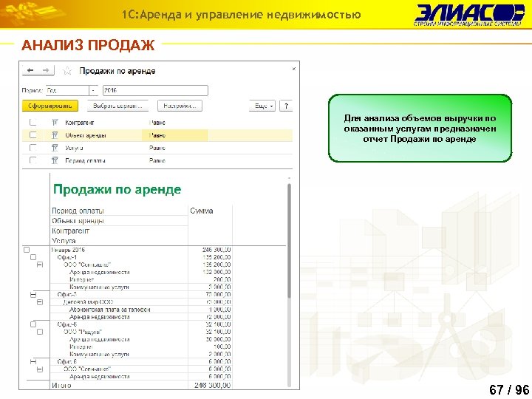Go back with the left arrow button
The width and height of the screenshot is (532, 399).
[x=30, y=70]
